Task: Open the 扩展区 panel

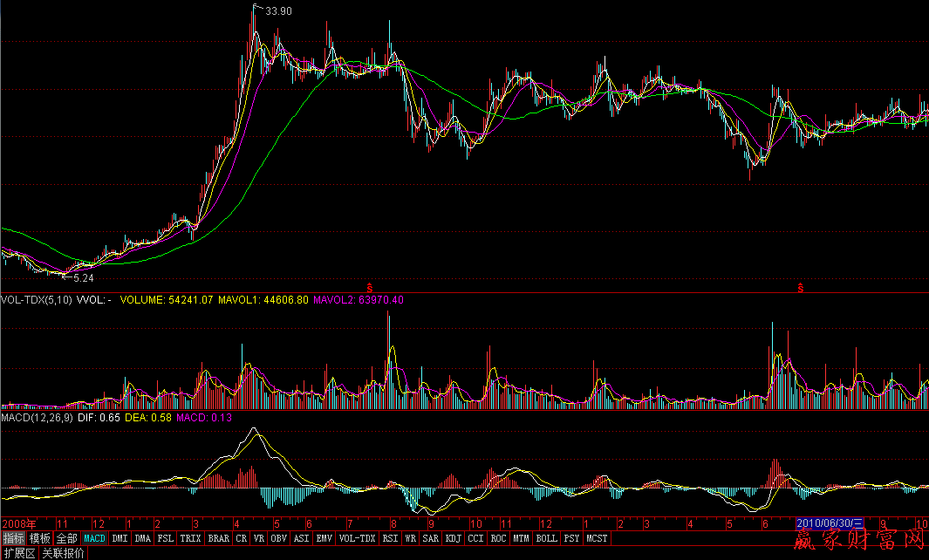Action: tap(20, 553)
